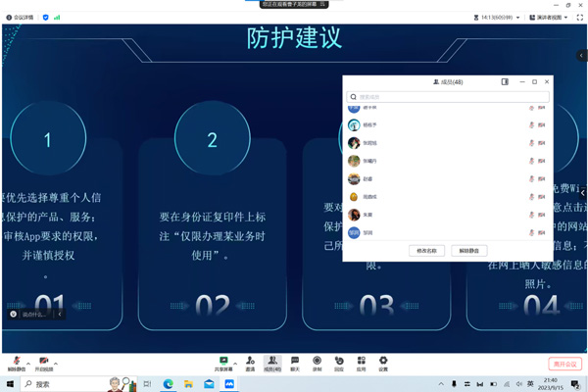Enter fullscreen using top-right expand icon

pyautogui.click(x=579, y=18)
